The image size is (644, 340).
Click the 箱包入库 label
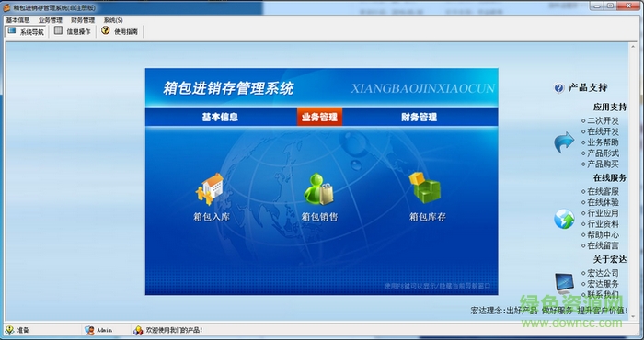[212, 217]
